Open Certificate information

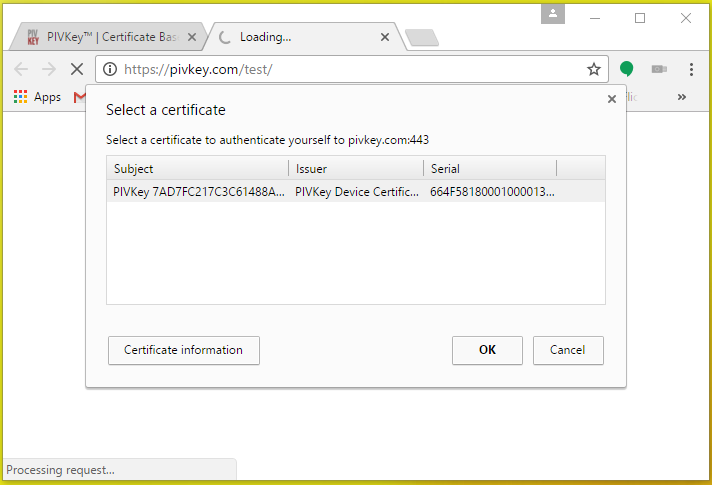(183, 350)
